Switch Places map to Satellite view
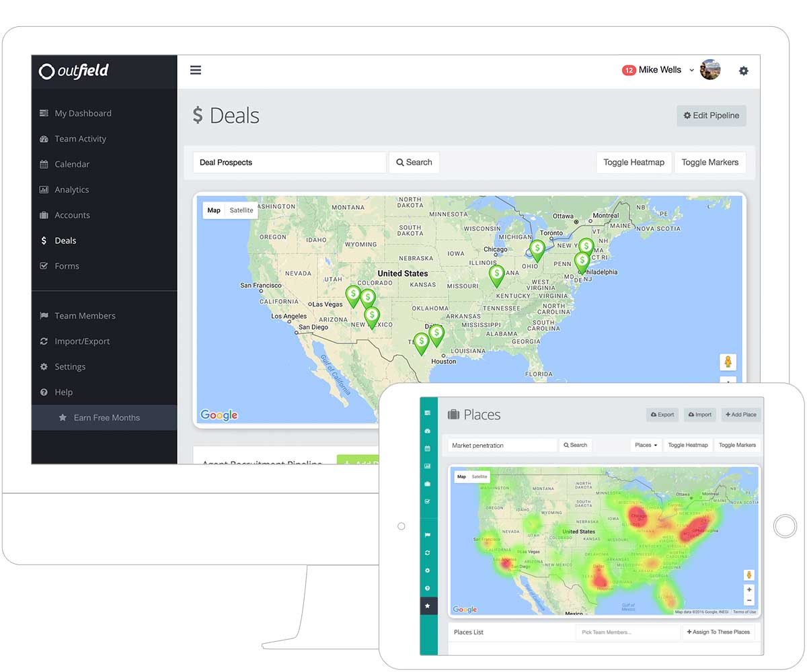The width and height of the screenshot is (807, 672). coord(479,476)
